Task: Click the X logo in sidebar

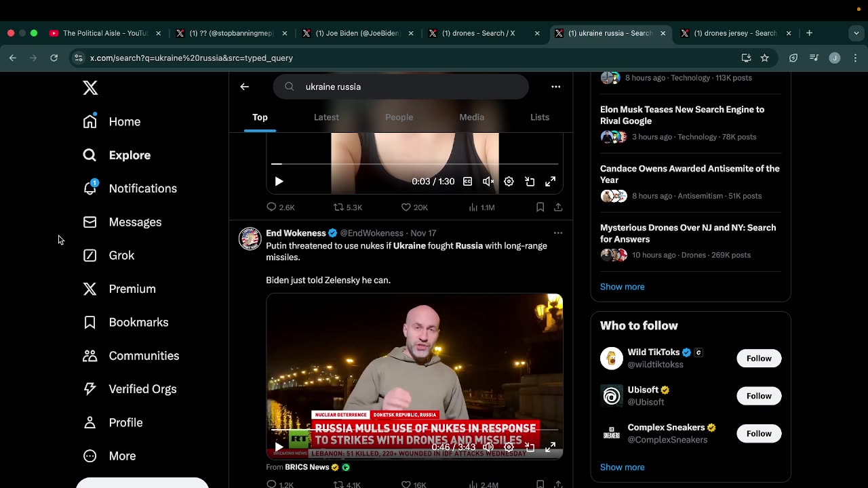Action: (90, 88)
